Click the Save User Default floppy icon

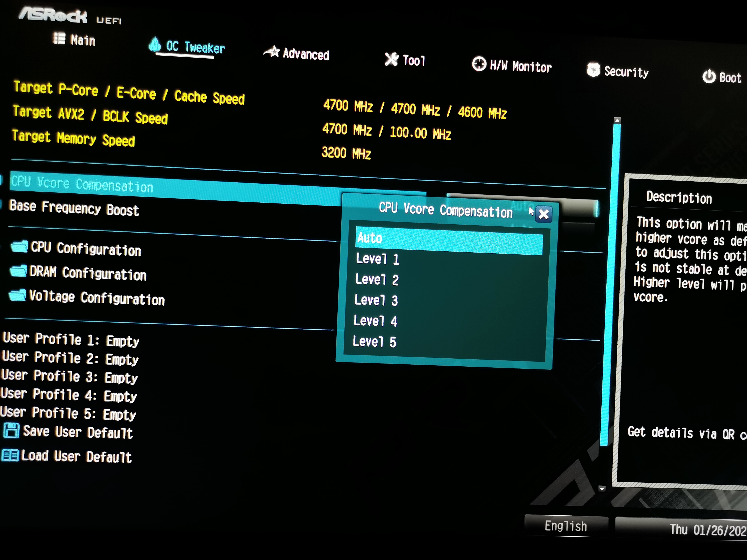[x=11, y=431]
